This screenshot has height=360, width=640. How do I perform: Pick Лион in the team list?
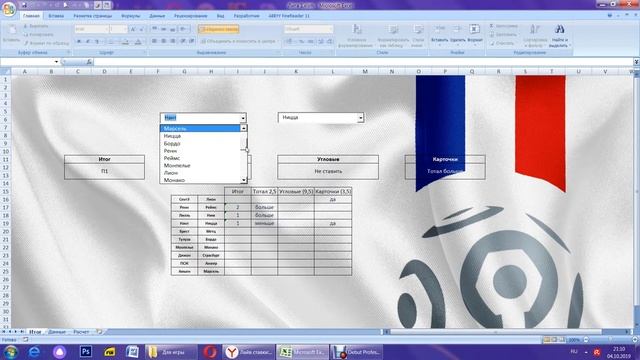pyautogui.click(x=200, y=173)
